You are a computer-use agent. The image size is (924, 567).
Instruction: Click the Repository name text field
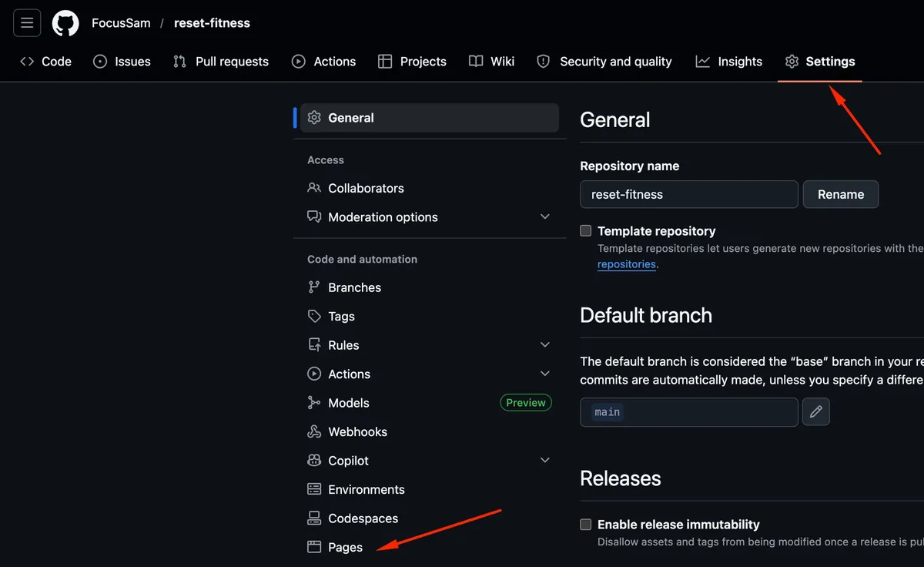(x=689, y=194)
